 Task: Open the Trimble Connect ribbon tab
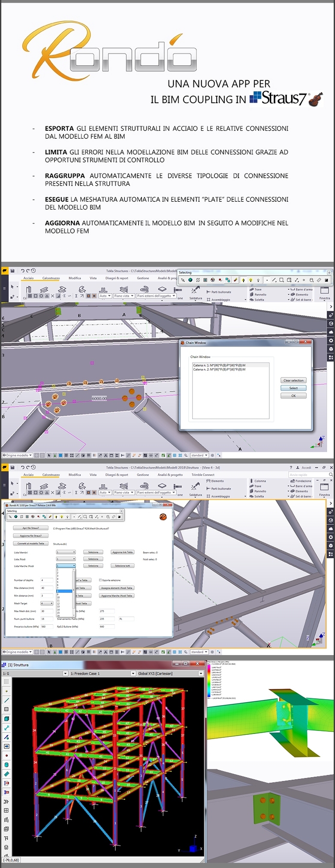pyautogui.click(x=202, y=475)
